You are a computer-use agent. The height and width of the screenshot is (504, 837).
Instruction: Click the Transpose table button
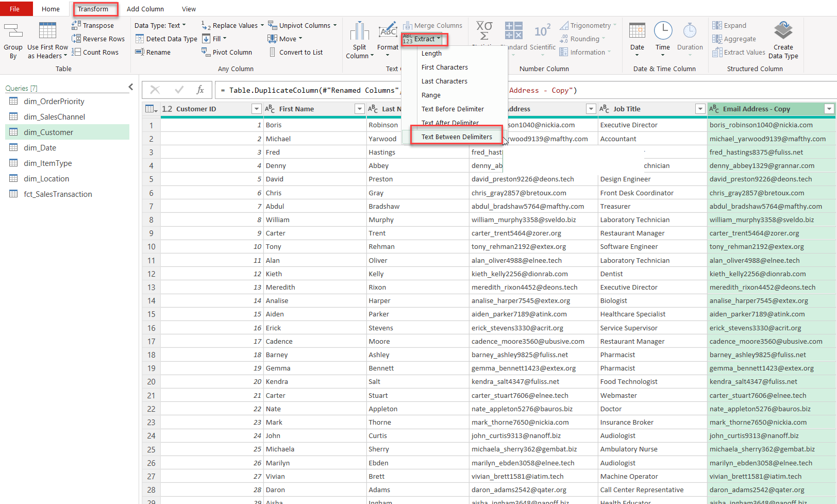tap(93, 25)
